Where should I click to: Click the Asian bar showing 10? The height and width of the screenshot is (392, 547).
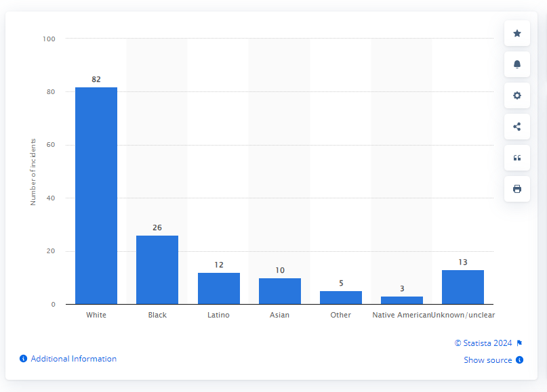[280, 291]
